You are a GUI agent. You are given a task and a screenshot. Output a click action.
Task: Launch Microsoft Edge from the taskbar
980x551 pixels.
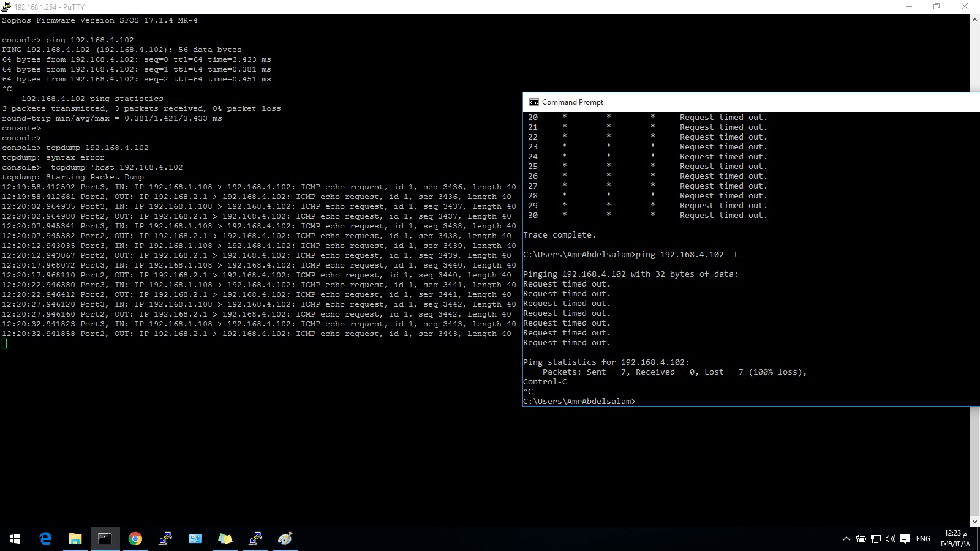click(x=45, y=539)
